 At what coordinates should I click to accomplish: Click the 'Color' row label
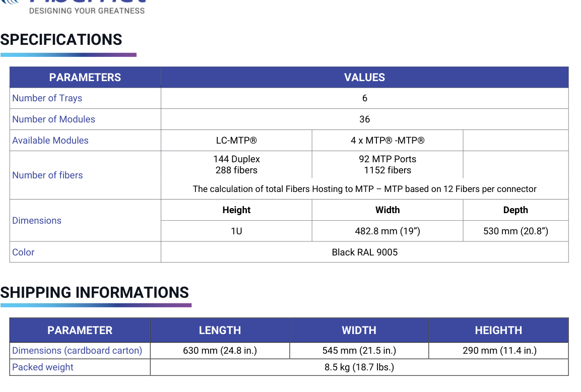pos(23,252)
